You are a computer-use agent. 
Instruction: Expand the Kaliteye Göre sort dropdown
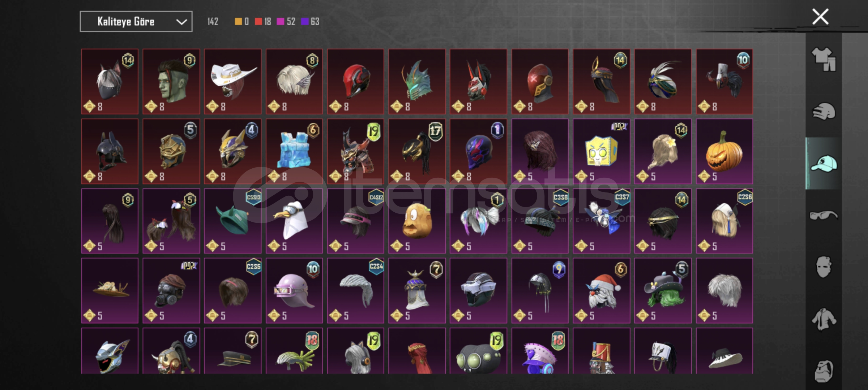coord(136,22)
